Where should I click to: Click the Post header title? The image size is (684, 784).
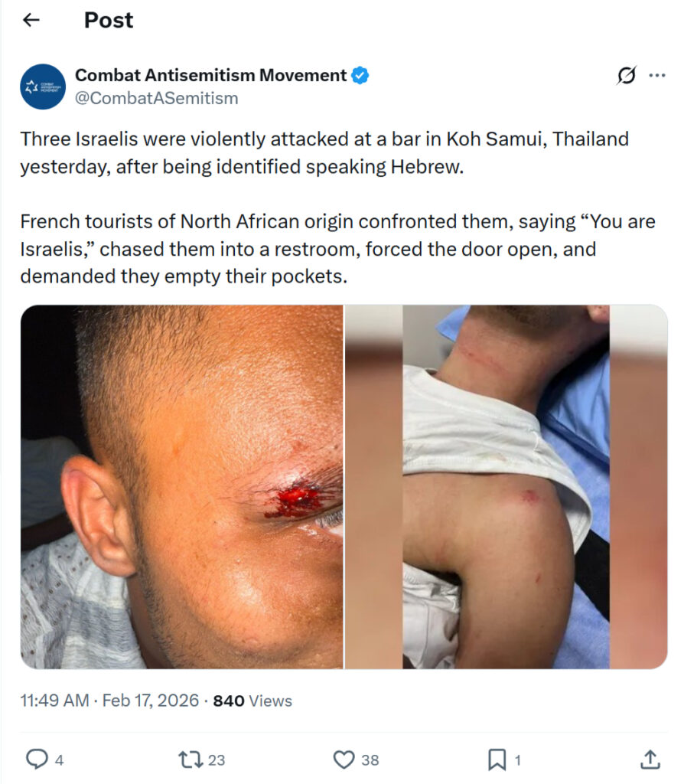pyautogui.click(x=109, y=20)
